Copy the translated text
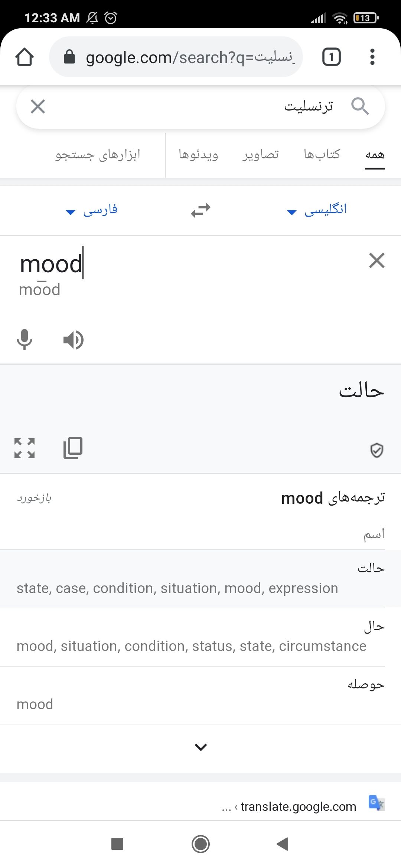401x868 pixels. click(73, 448)
